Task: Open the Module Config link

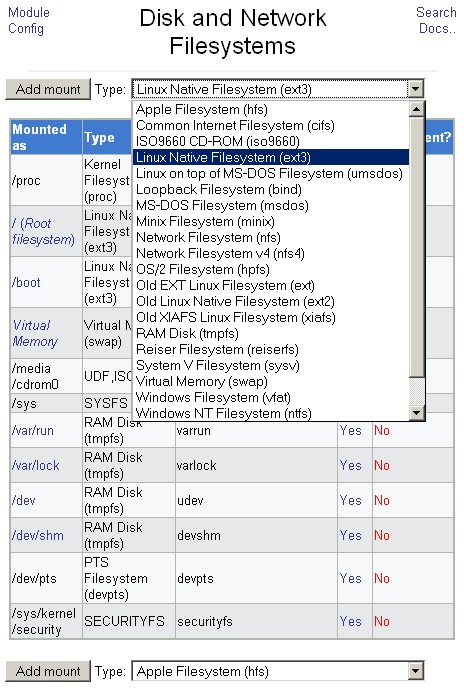Action: click(x=29, y=20)
